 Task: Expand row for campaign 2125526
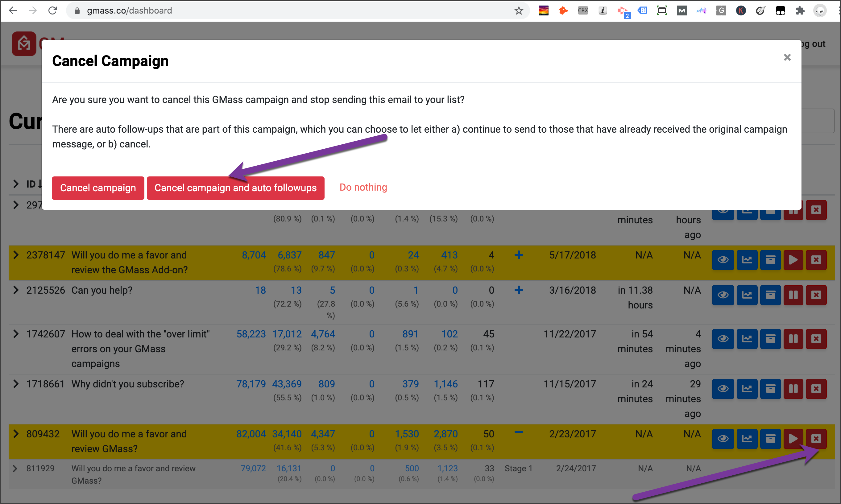(x=16, y=290)
